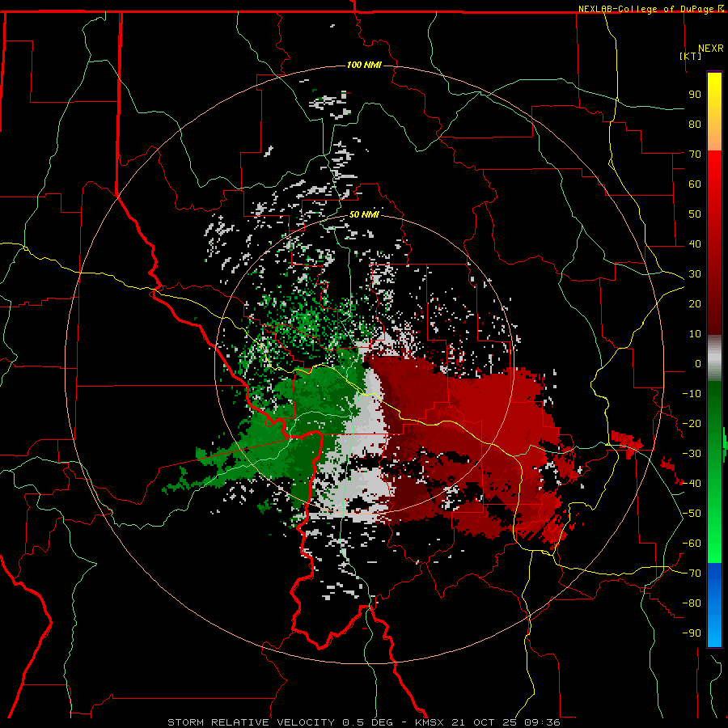Viewport: 728px width, 728px height.
Task: Click the 100 NMI range ring label
Action: (x=364, y=65)
